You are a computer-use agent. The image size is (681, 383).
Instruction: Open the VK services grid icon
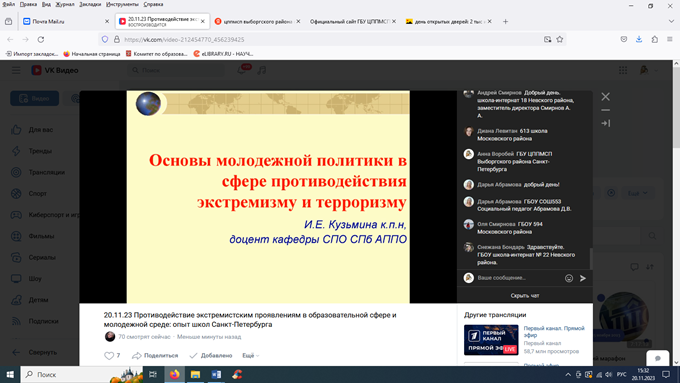[x=623, y=70]
